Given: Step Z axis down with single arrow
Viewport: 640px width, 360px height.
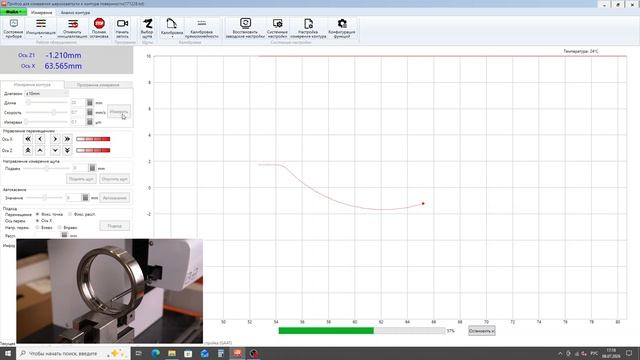Looking at the screenshot, I should 55,151.
